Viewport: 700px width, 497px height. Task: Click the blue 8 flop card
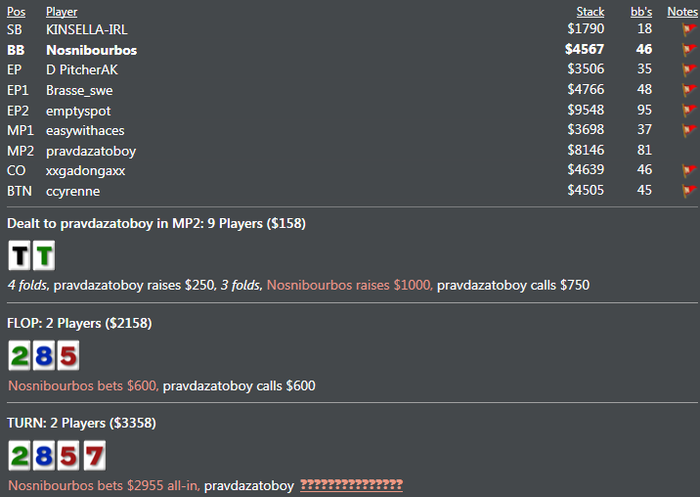click(44, 355)
